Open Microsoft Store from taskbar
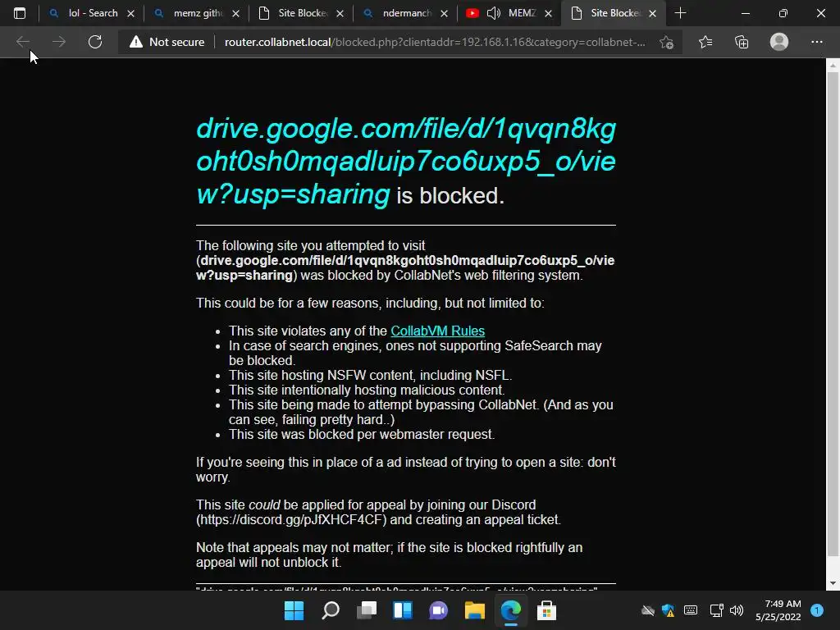The image size is (840, 630). (546, 610)
